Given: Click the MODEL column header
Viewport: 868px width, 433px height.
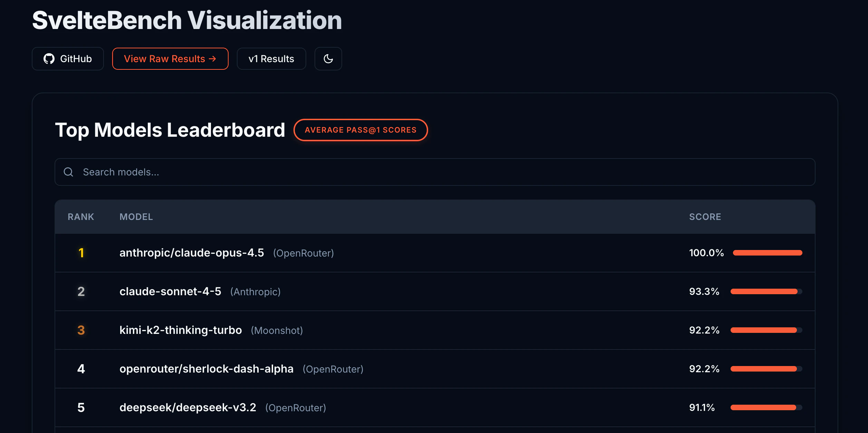Looking at the screenshot, I should tap(136, 217).
